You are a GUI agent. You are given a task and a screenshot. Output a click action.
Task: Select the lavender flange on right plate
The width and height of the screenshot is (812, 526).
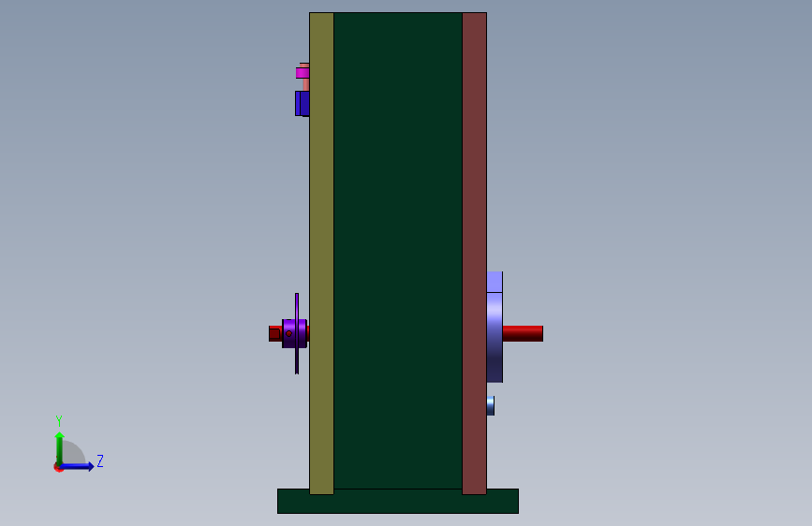click(495, 338)
